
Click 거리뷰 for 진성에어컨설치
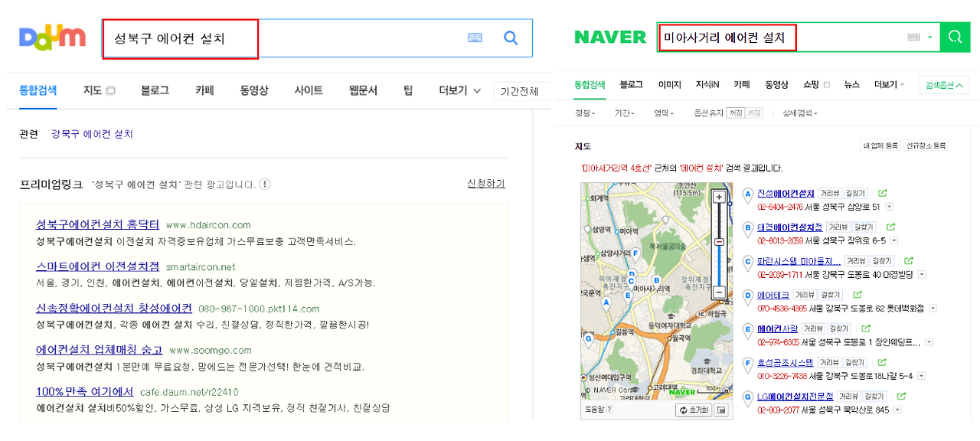pos(831,194)
